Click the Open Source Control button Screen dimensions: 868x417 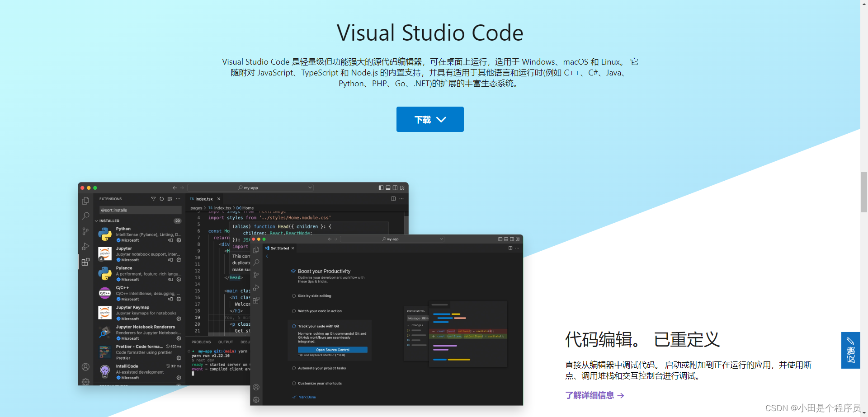(x=333, y=350)
